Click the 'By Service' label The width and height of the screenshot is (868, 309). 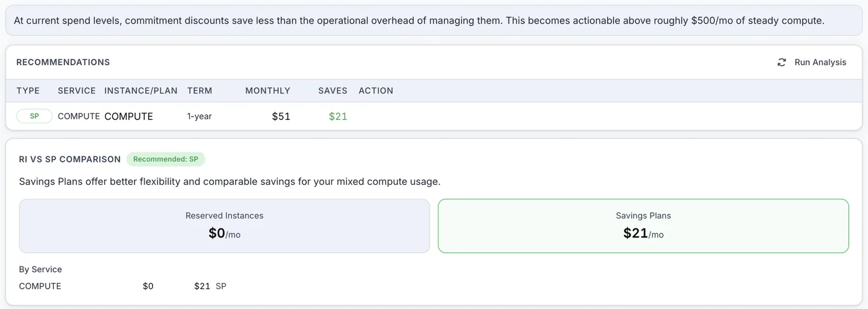pyautogui.click(x=40, y=269)
